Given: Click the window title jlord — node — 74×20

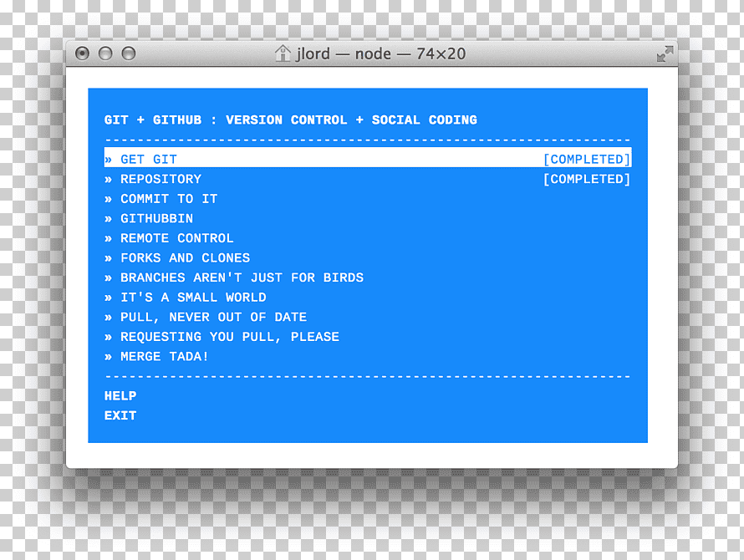Looking at the screenshot, I should coord(380,53).
